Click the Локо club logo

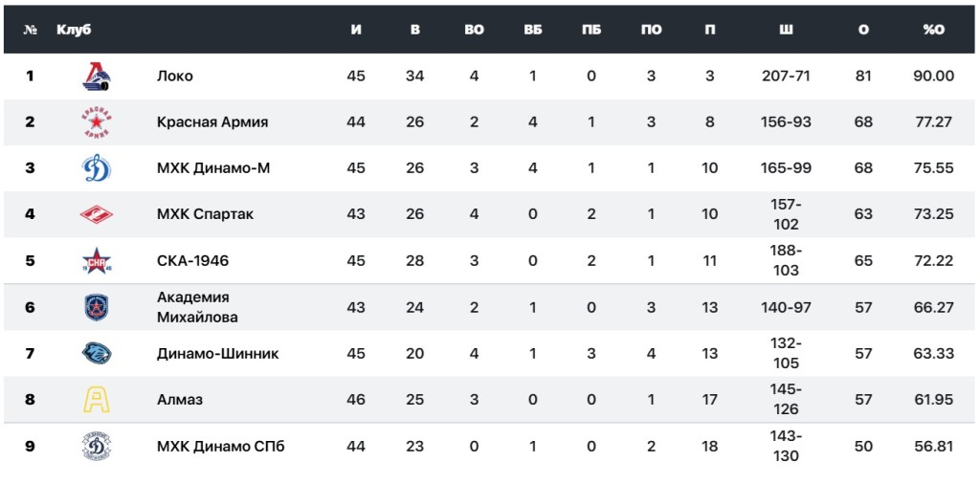[x=98, y=77]
